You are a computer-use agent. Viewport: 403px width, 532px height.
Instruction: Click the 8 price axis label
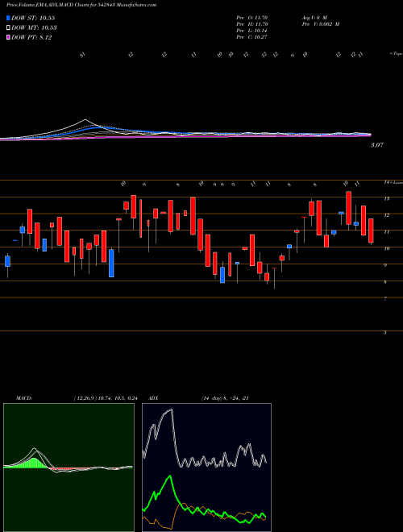[x=385, y=281]
